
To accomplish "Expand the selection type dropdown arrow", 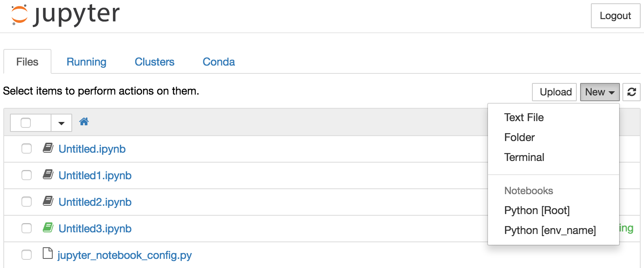I will (x=61, y=123).
